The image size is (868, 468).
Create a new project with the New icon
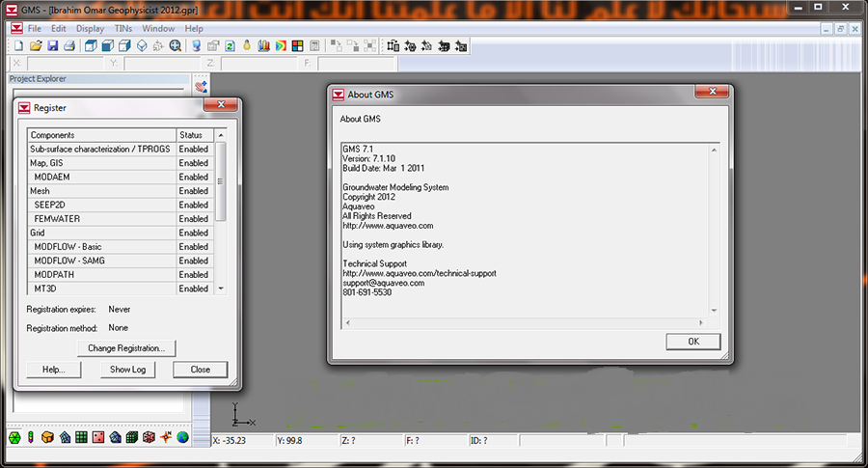(x=18, y=46)
